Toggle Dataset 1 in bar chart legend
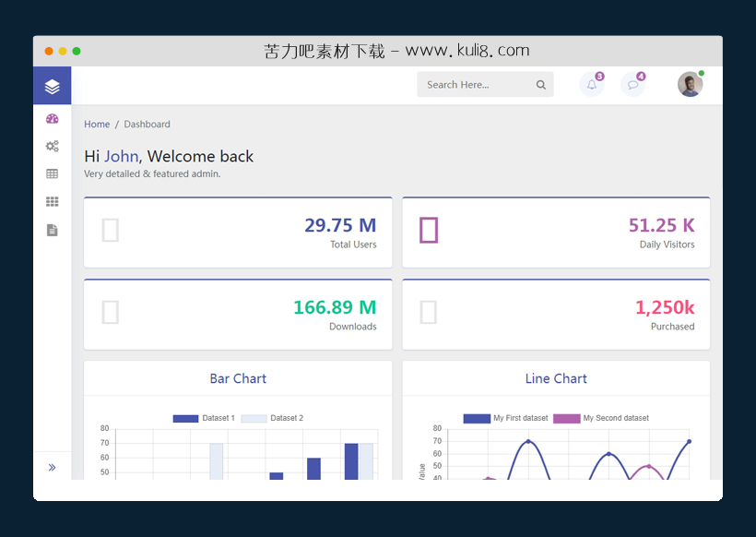 [204, 418]
